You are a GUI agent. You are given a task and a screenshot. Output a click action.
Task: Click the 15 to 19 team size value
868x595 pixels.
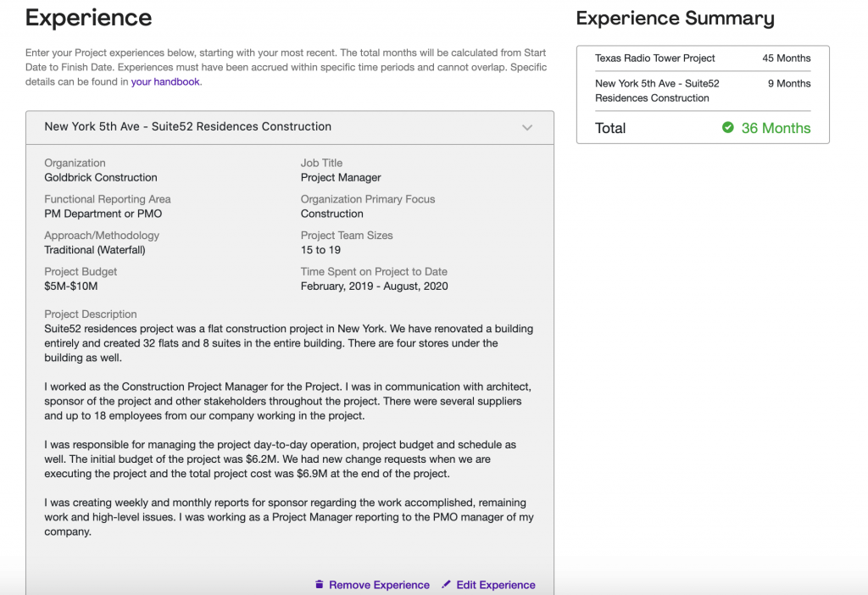click(320, 250)
